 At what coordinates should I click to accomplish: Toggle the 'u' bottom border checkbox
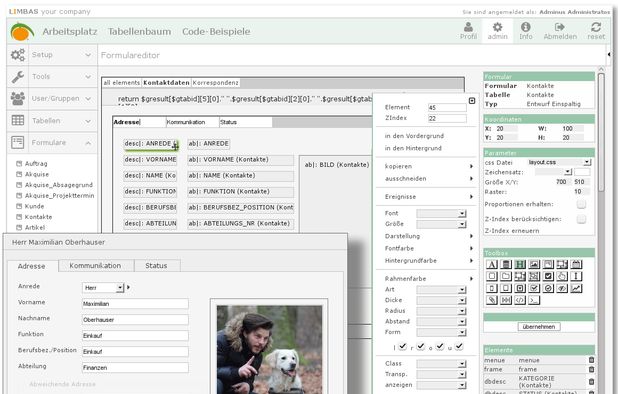pyautogui.click(x=459, y=346)
